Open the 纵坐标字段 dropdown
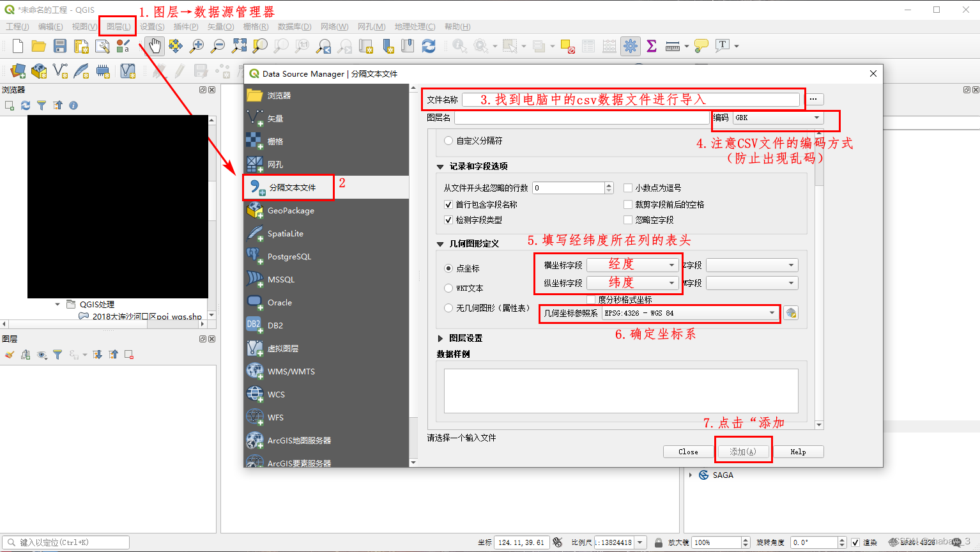 632,282
